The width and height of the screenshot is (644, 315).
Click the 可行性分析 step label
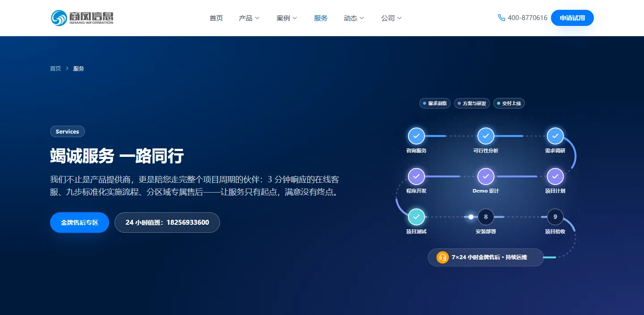pos(486,151)
